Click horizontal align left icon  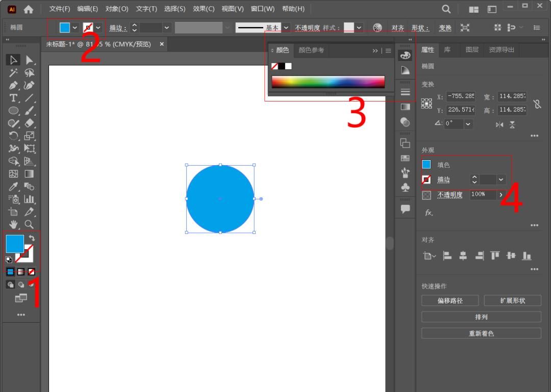(447, 256)
